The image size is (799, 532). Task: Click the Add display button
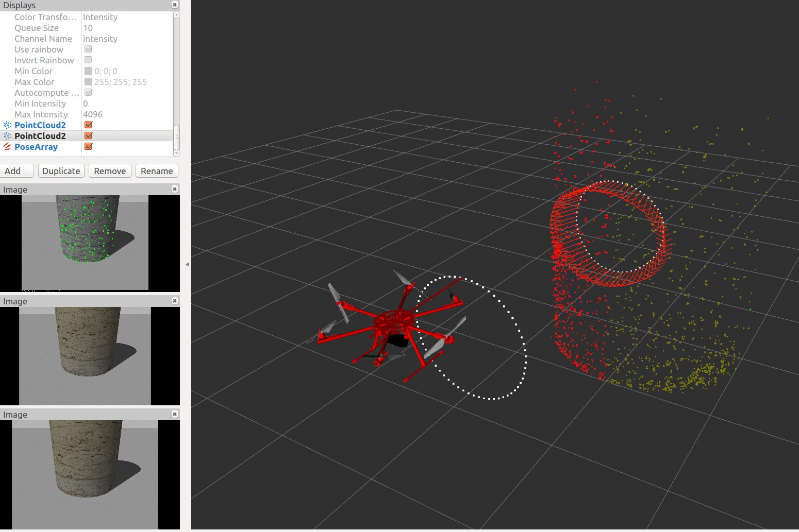click(x=17, y=171)
